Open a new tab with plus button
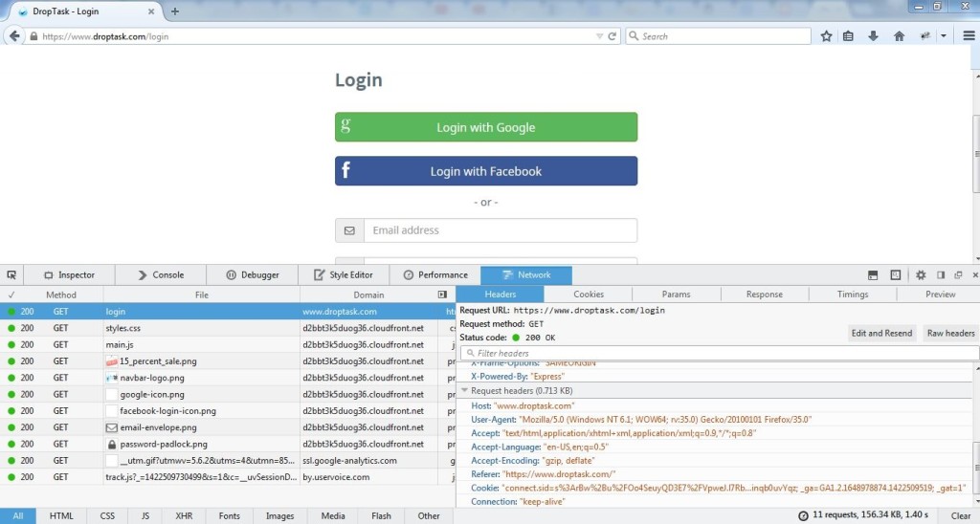 [175, 11]
